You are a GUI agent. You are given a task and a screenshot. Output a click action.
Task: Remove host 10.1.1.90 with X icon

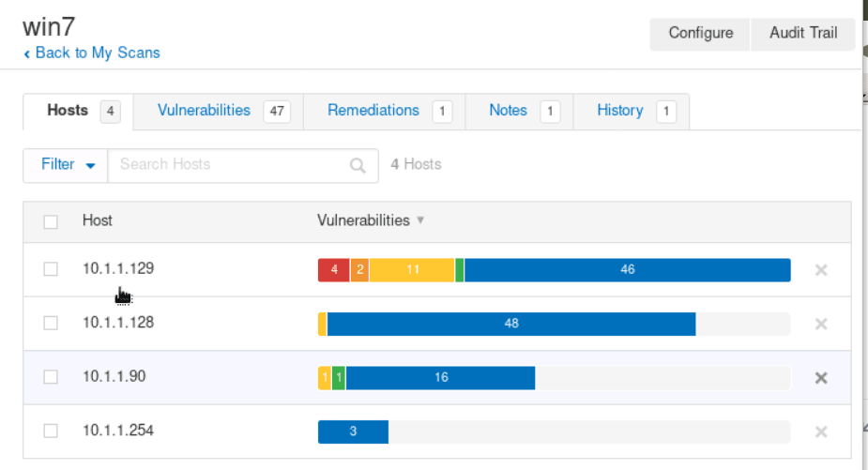[821, 378]
